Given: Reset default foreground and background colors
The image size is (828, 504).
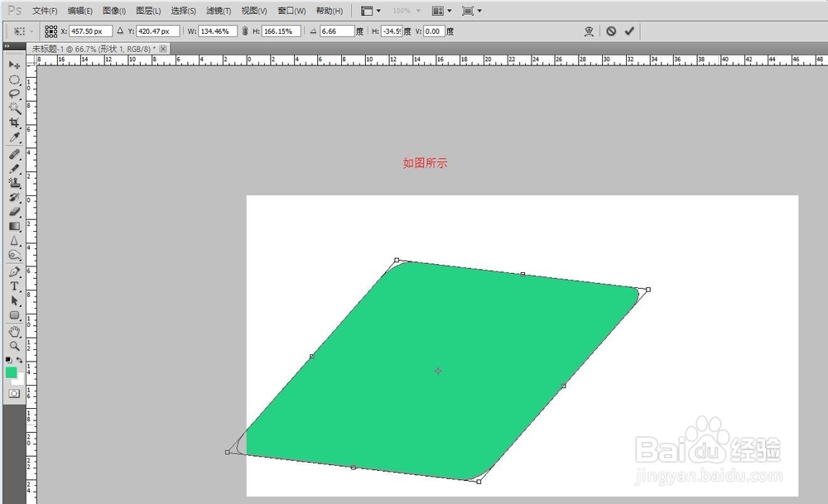Looking at the screenshot, I should point(8,359).
